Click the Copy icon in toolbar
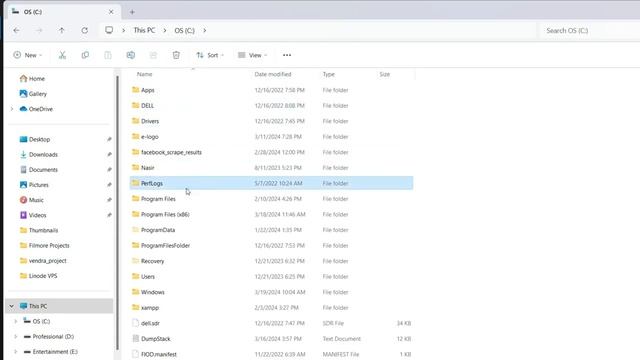This screenshot has height=360, width=640. (x=85, y=55)
